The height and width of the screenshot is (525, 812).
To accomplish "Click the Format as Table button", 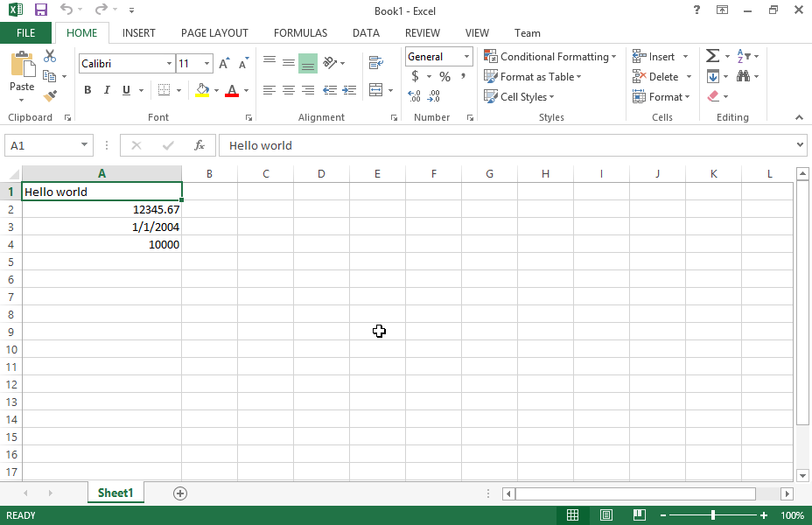I will pyautogui.click(x=532, y=77).
